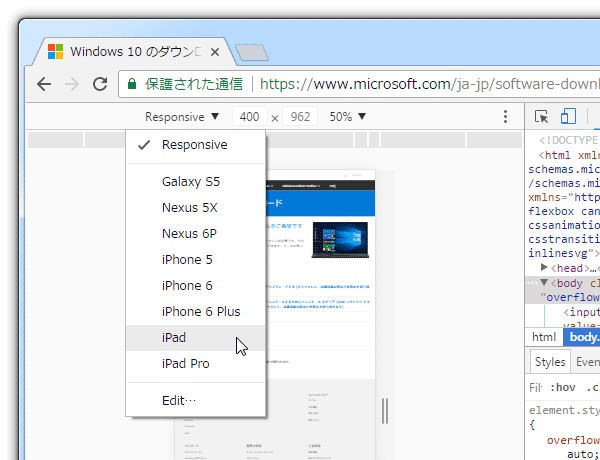This screenshot has width=600, height=460.
Task: Click the browser Forward arrow
Action: 72,84
